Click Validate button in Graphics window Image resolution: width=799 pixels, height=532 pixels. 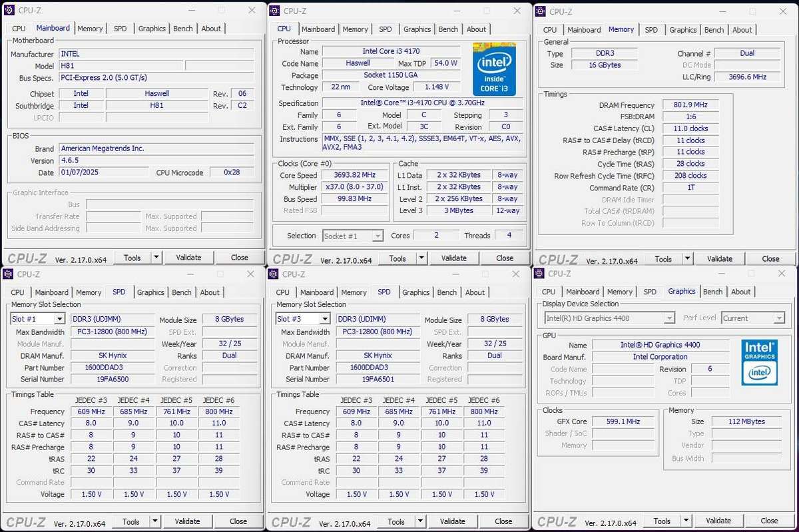coord(718,521)
